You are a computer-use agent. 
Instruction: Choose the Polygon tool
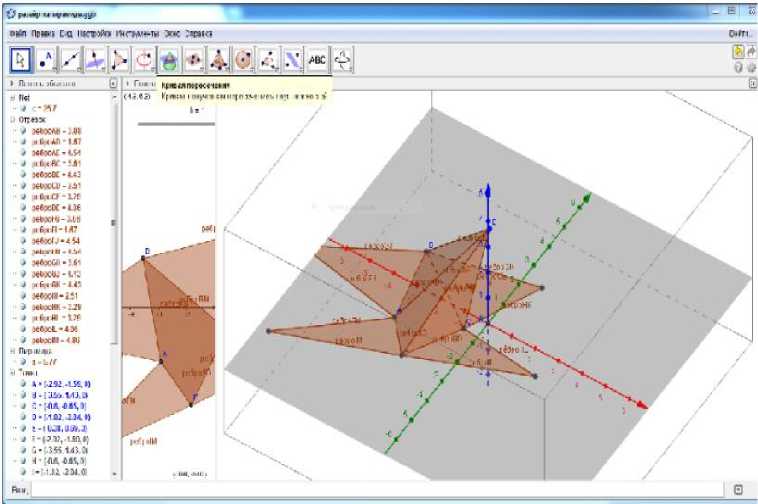point(120,61)
